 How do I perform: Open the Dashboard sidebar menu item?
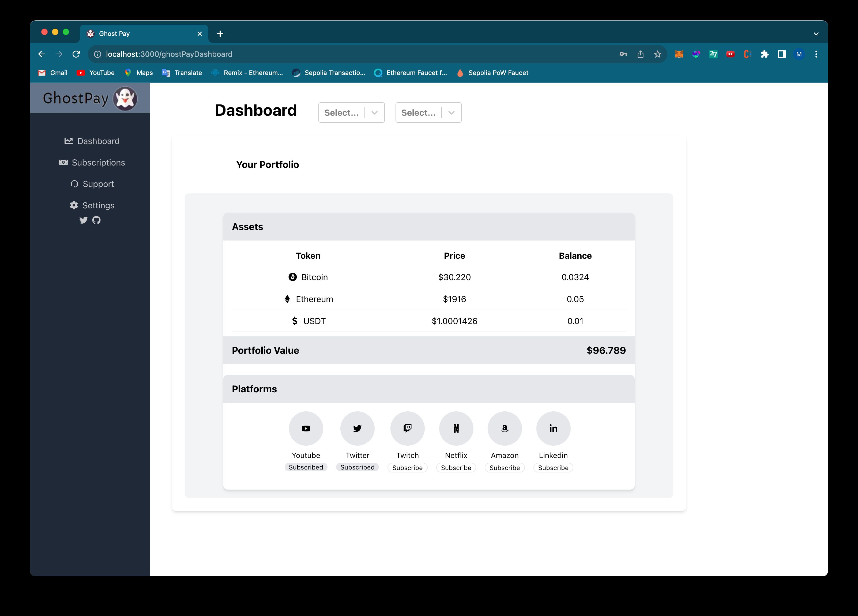tap(91, 141)
